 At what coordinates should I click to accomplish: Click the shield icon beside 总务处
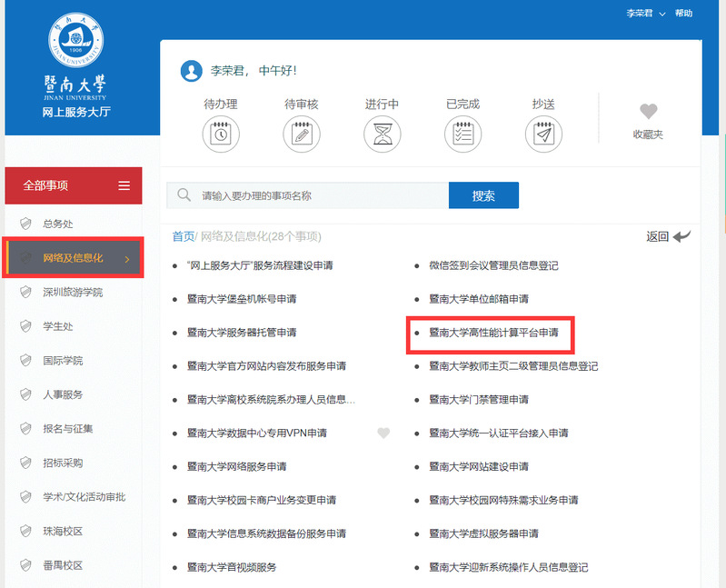[x=26, y=224]
